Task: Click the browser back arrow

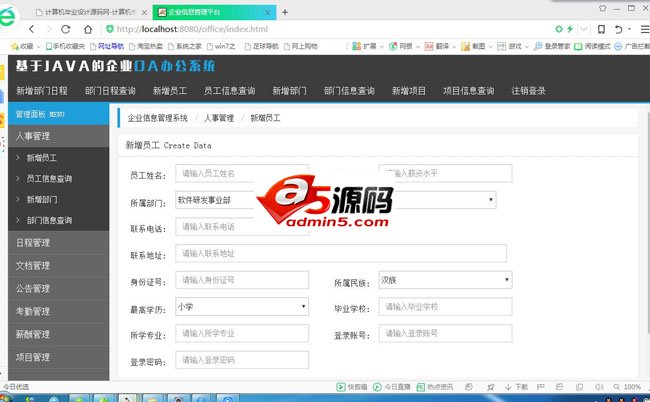Action: click(x=32, y=29)
